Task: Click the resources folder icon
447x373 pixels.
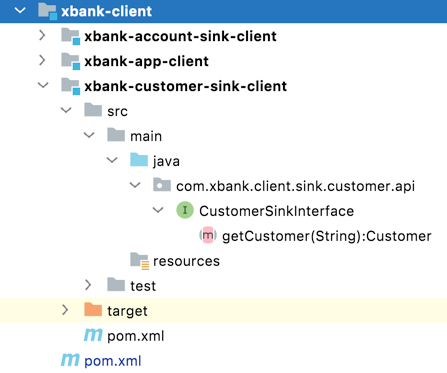Action: (139, 261)
